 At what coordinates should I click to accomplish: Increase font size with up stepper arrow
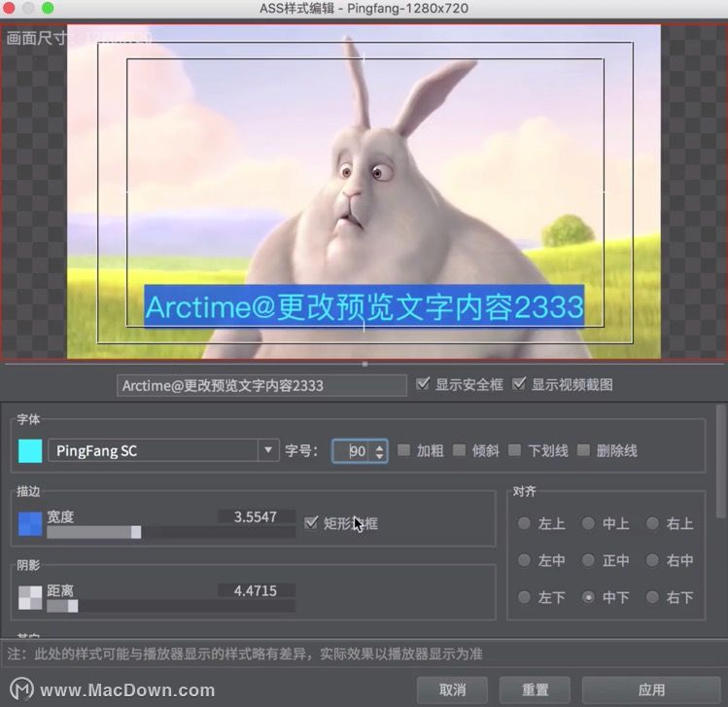click(x=380, y=446)
